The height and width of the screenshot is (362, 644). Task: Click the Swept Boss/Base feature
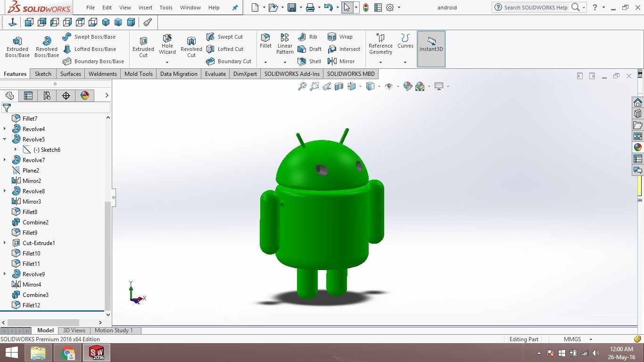tap(89, 37)
